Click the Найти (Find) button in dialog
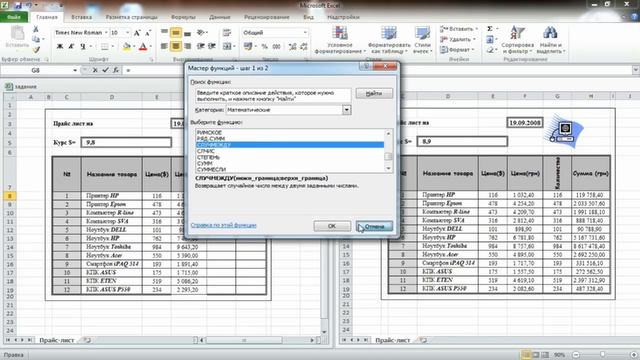 [374, 93]
